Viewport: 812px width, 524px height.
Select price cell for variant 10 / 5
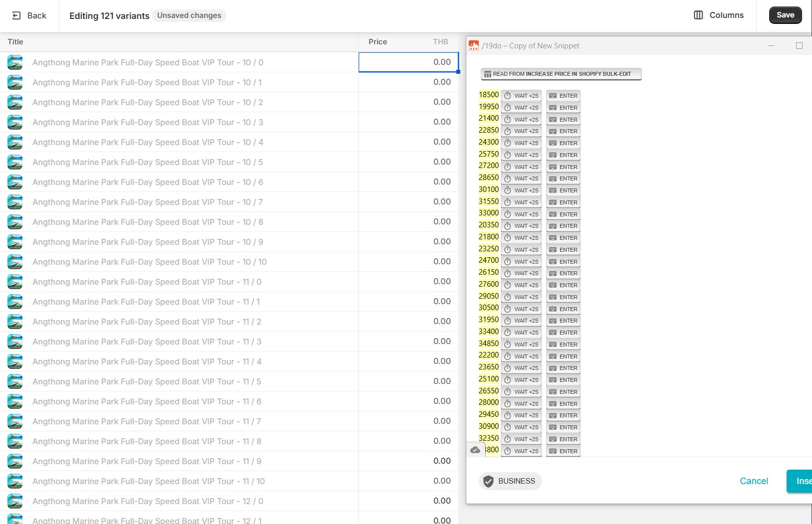(x=408, y=162)
